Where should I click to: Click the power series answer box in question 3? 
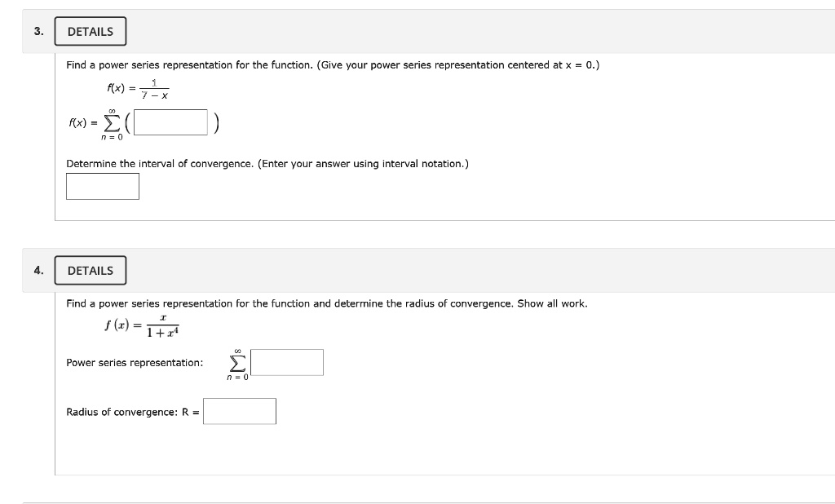pyautogui.click(x=171, y=122)
